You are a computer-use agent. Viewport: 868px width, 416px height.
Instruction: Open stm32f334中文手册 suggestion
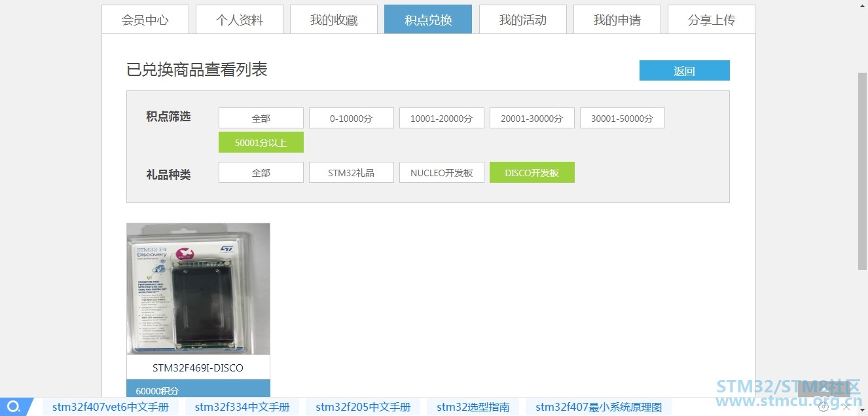[242, 407]
